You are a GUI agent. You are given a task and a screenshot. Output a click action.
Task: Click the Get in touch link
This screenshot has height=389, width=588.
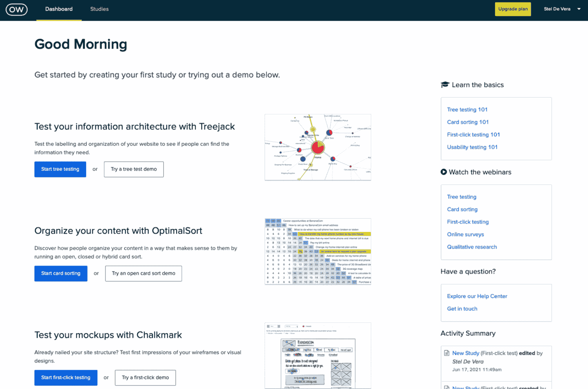click(462, 309)
